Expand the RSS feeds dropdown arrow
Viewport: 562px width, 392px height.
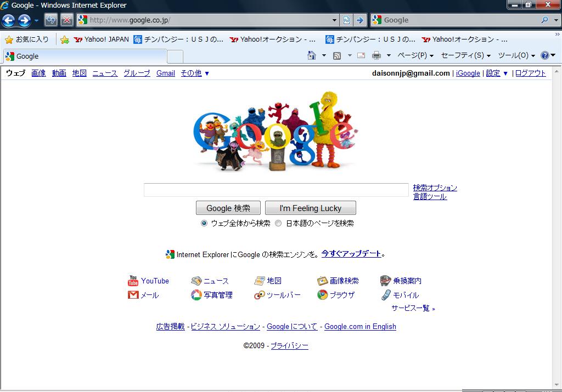tap(350, 55)
